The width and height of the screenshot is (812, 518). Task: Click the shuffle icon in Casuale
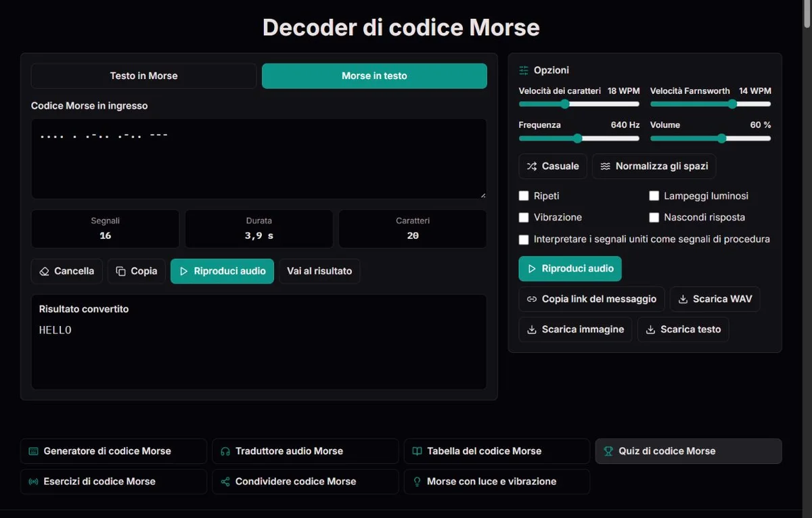[x=532, y=166]
